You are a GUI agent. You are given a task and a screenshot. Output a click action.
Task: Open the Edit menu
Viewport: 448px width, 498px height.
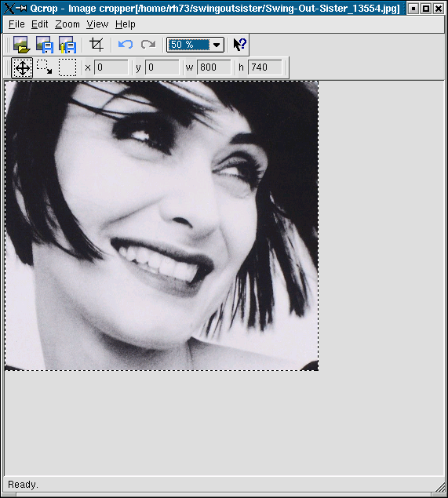(40, 24)
